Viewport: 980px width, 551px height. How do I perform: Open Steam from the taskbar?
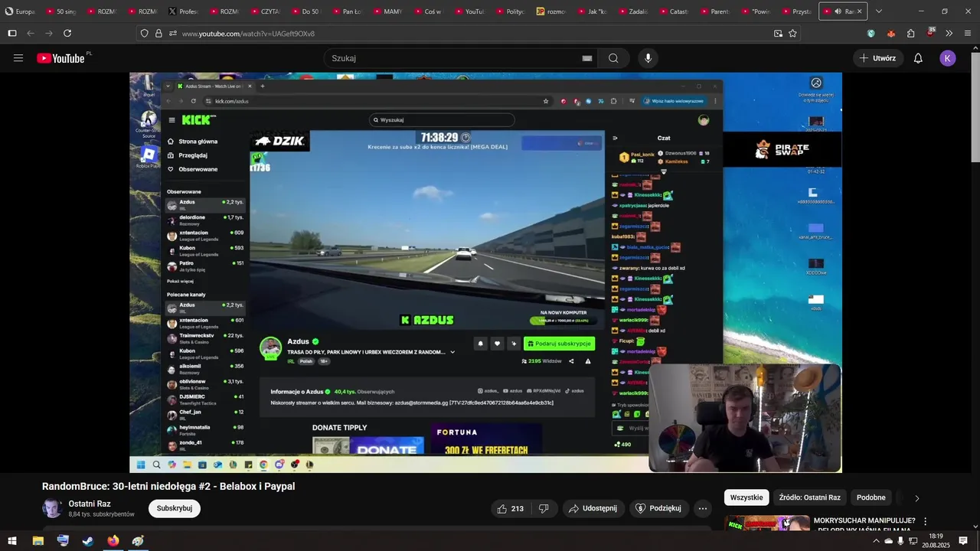click(x=88, y=541)
